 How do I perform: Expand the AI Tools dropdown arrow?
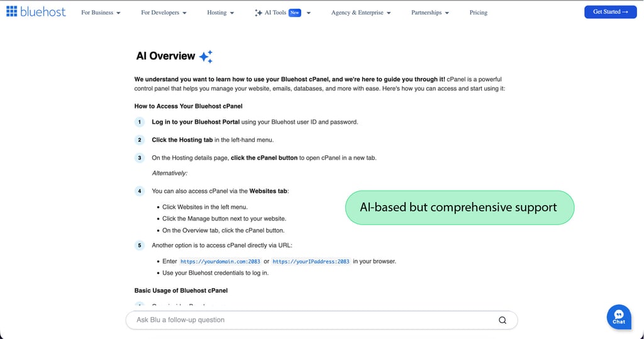point(308,13)
